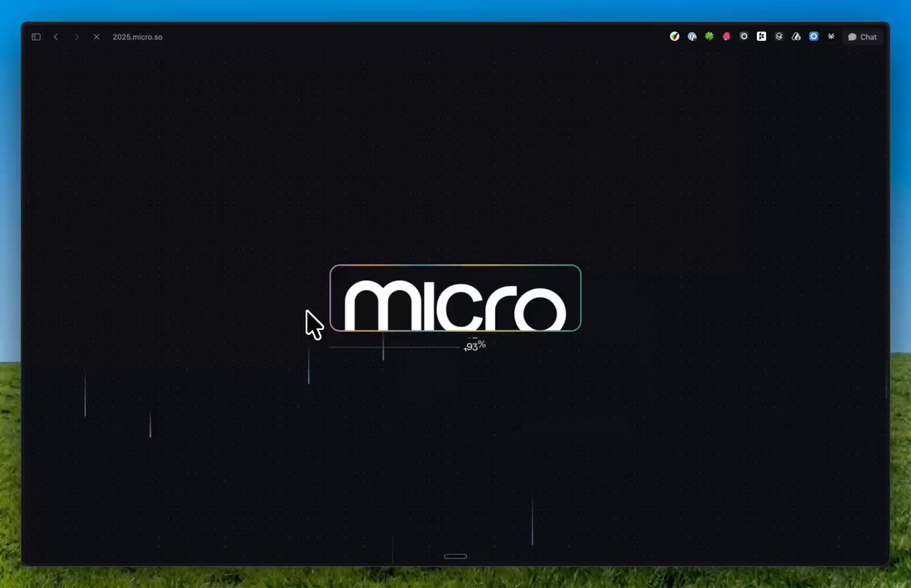Open the white square K extension icon
The width and height of the screenshot is (911, 588).
pos(761,36)
